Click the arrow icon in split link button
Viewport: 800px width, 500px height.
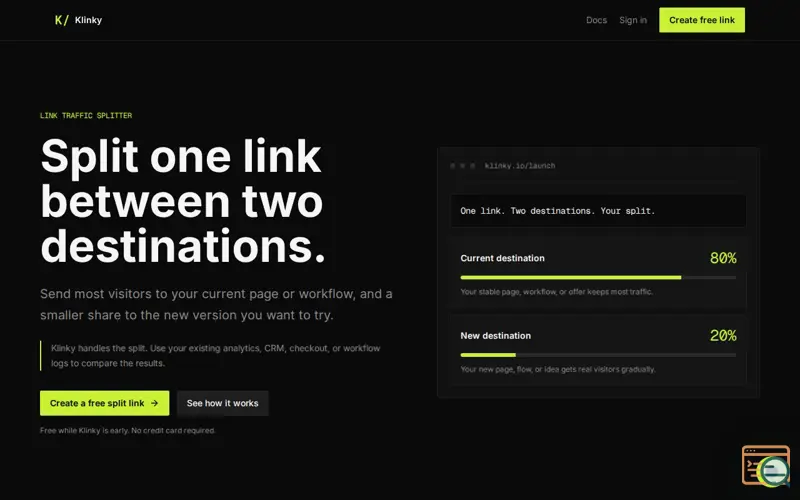(x=155, y=403)
